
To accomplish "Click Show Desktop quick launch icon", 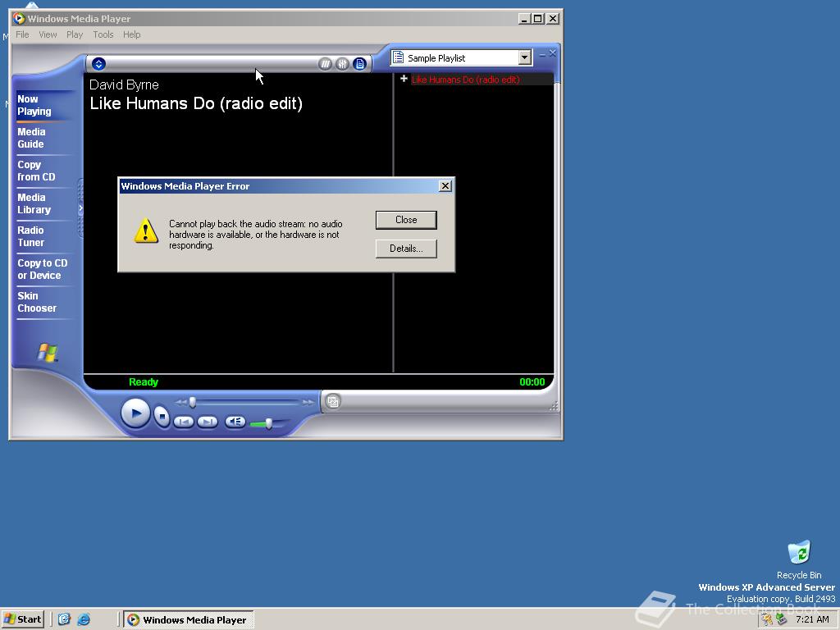I will (64, 619).
